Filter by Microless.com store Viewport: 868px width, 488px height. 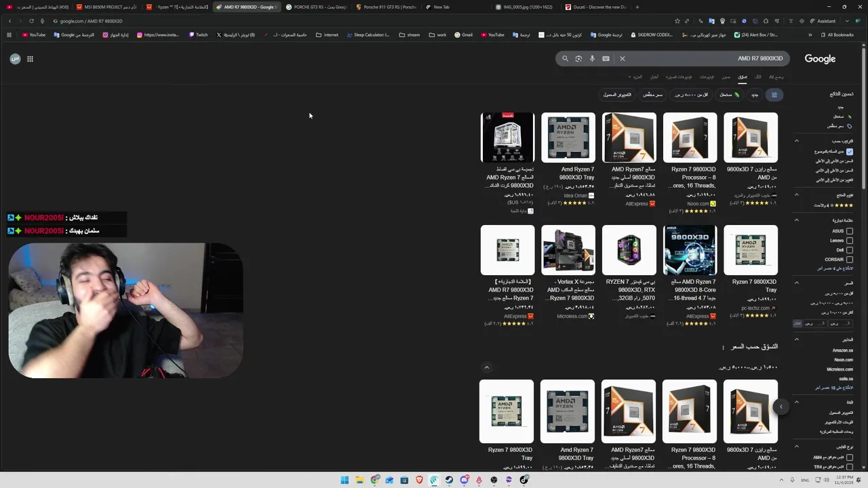tap(840, 369)
